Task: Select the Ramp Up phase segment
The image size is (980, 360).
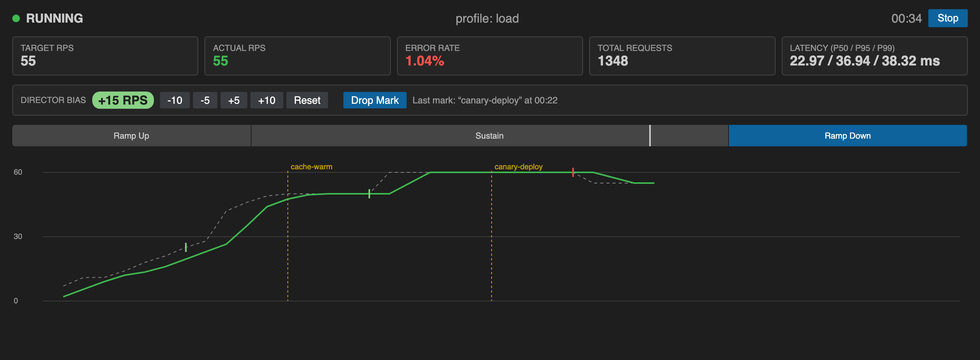Action: (131, 136)
